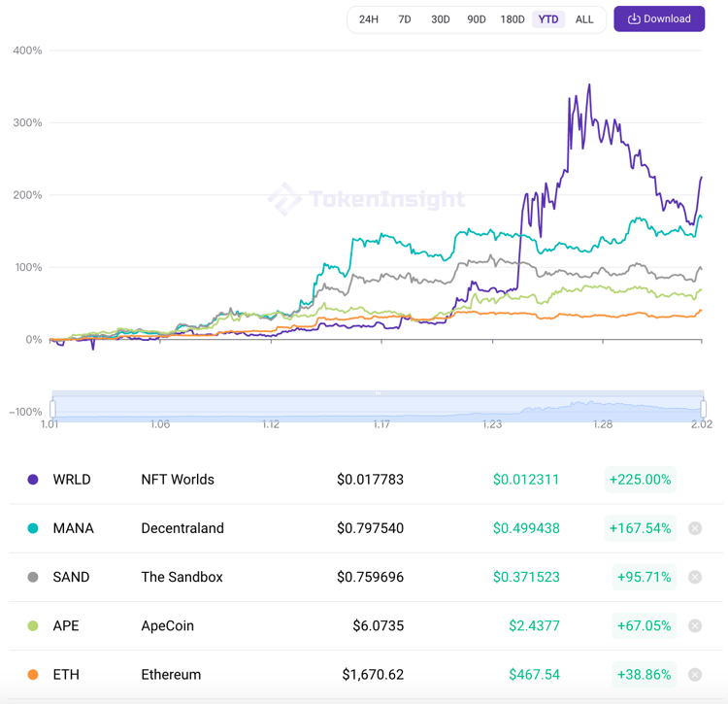Click the teal MANA legend dot
This screenshot has width=728, height=704.
[x=33, y=528]
